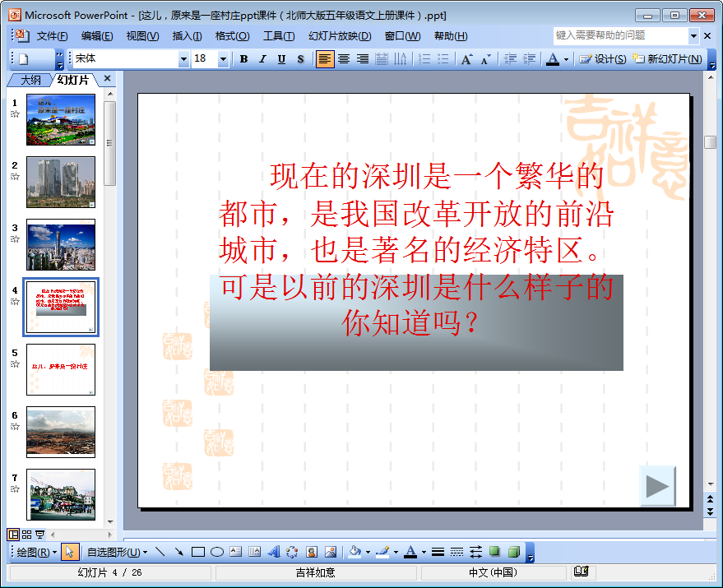
Task: Open the 幻灯片放映(D) menu
Action: [340, 36]
